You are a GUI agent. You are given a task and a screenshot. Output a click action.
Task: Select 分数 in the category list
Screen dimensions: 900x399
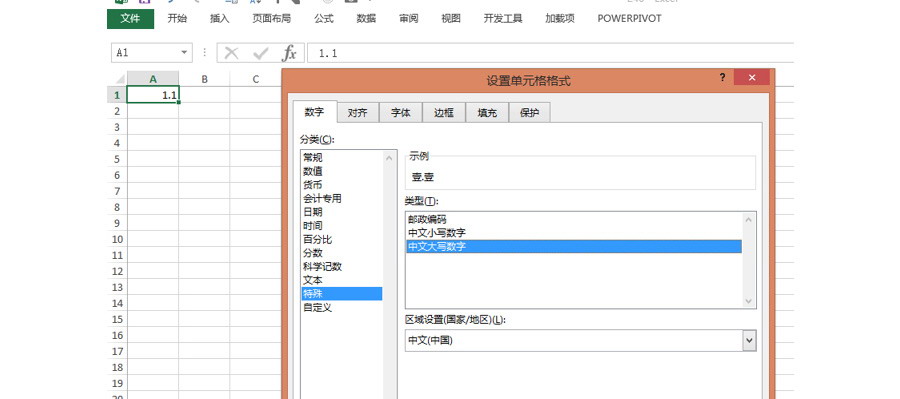[313, 253]
